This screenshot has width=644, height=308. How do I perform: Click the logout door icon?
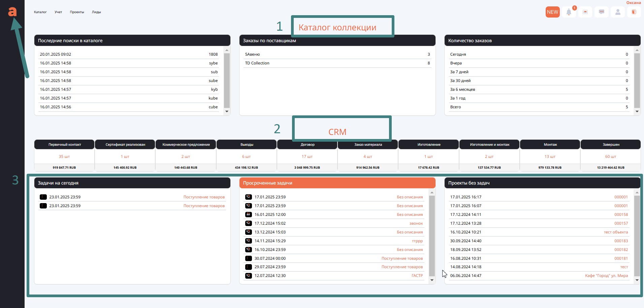(x=634, y=12)
